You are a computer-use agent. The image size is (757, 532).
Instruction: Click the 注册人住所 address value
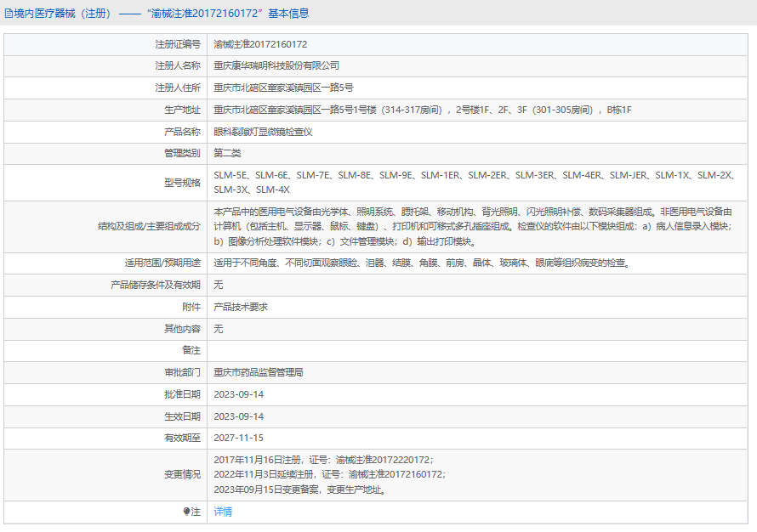point(283,88)
